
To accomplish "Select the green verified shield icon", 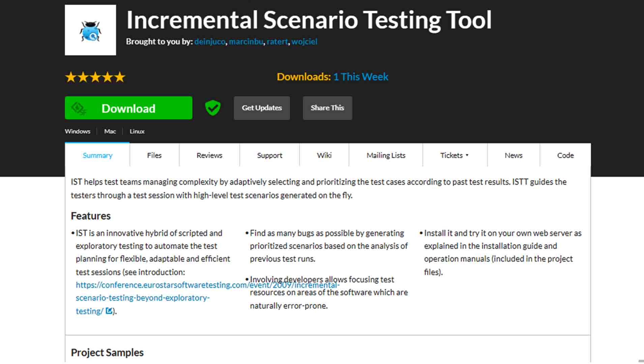I will click(x=212, y=108).
